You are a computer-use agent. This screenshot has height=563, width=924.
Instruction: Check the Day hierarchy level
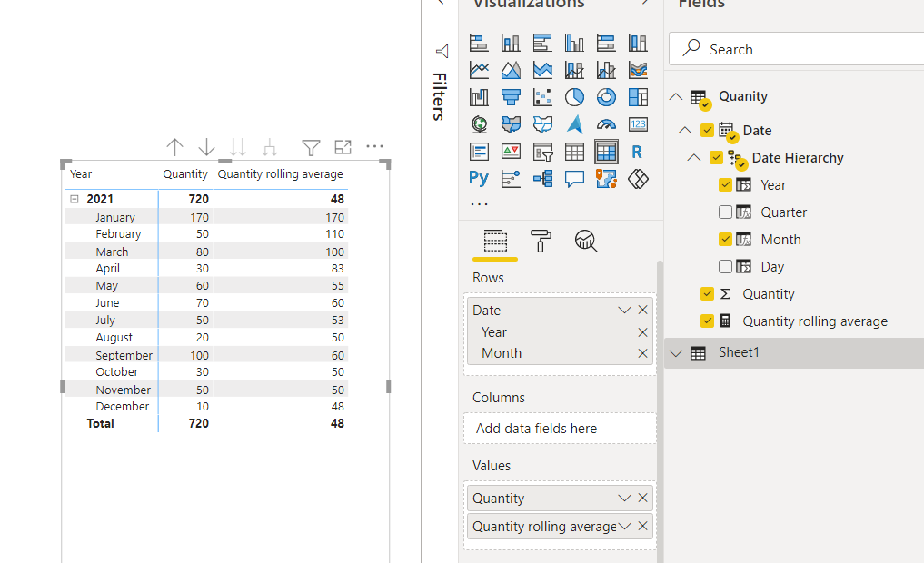[725, 266]
